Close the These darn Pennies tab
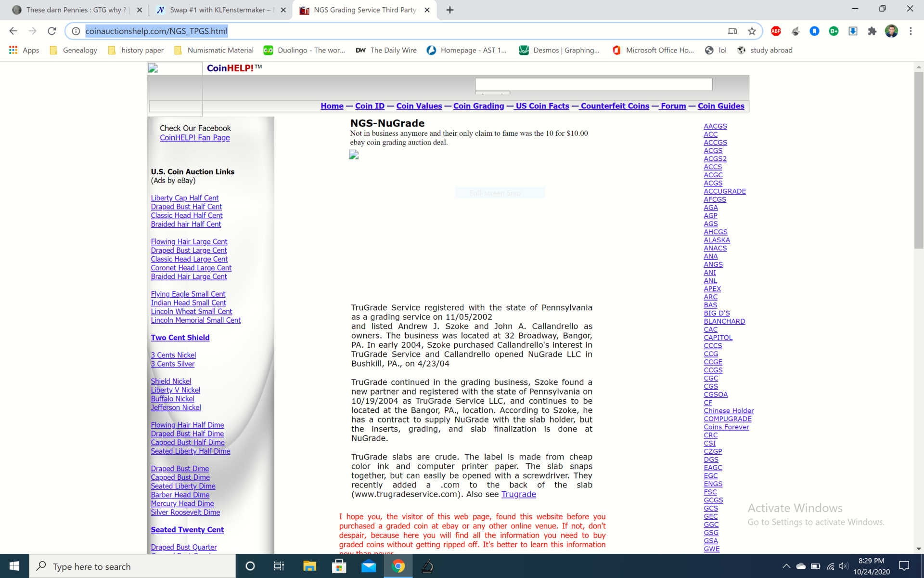 click(x=139, y=10)
